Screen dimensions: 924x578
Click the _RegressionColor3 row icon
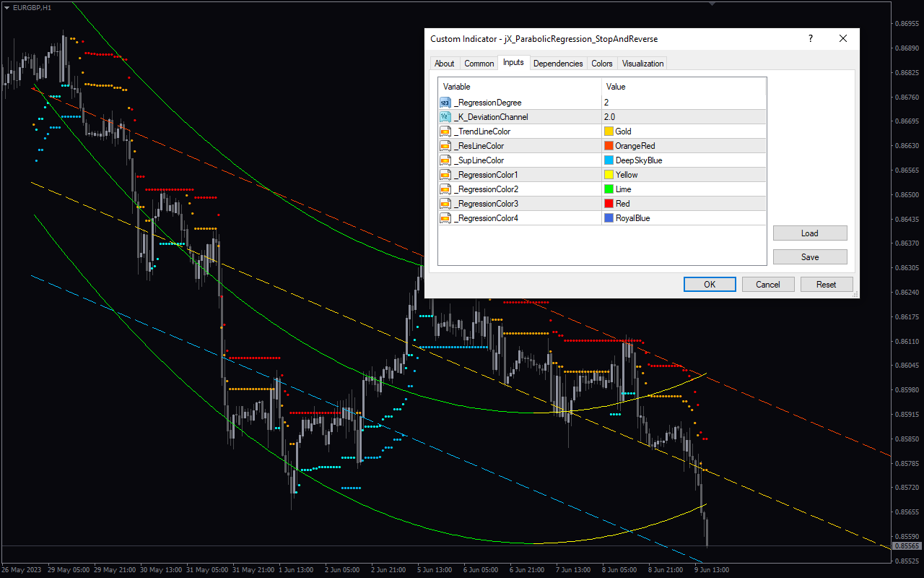pos(445,204)
